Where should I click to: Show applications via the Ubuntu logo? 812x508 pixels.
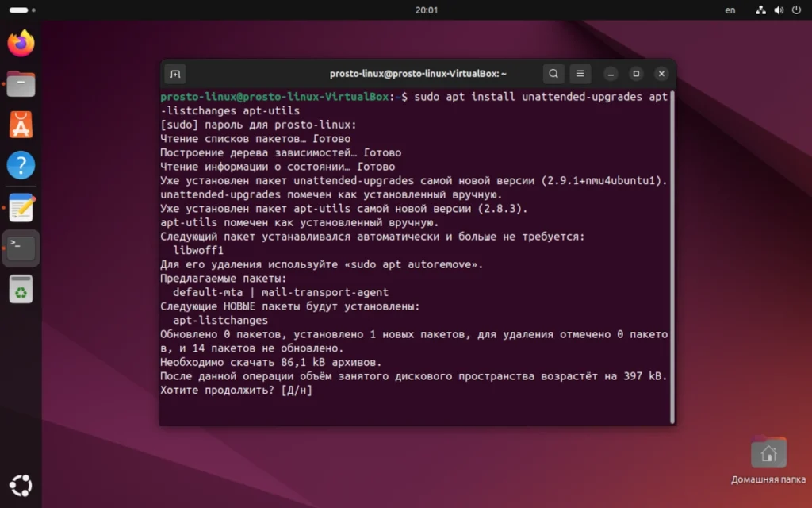pos(21,486)
